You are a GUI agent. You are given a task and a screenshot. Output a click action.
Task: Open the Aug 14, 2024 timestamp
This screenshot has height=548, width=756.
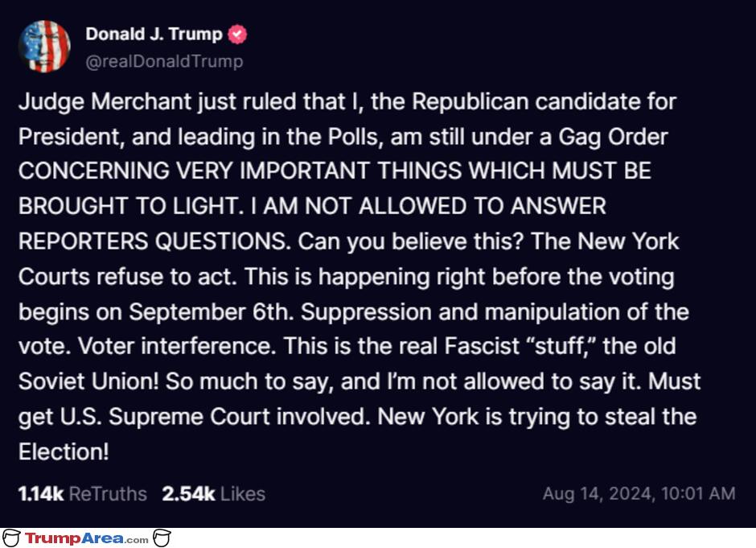pos(639,493)
